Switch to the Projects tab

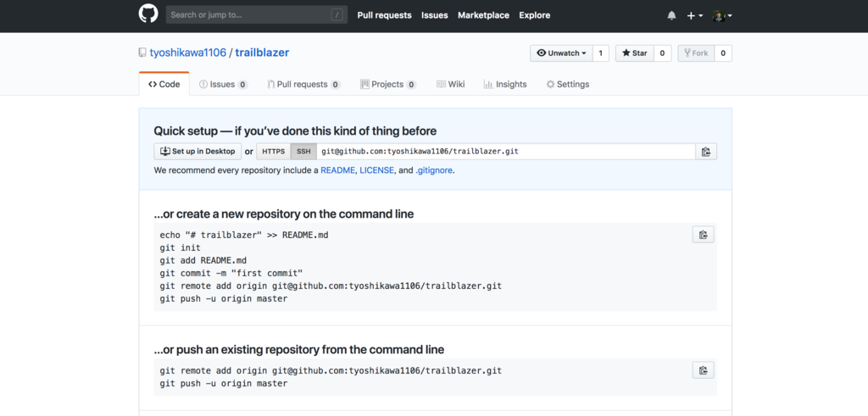tap(387, 84)
